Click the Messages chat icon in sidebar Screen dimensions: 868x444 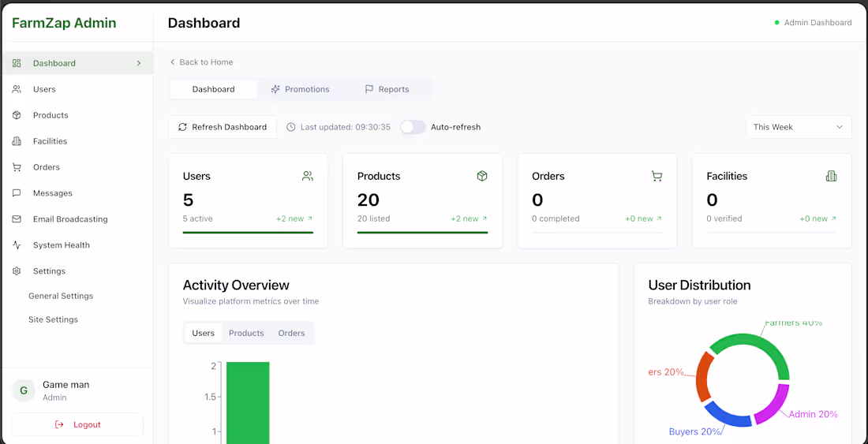[x=17, y=193]
